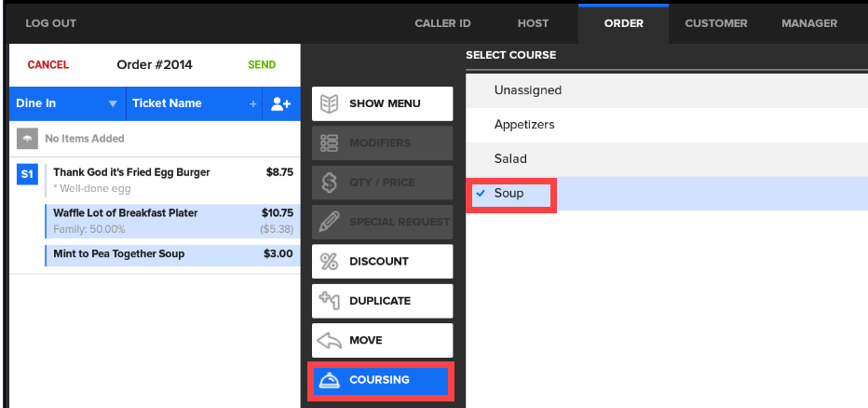This screenshot has height=408, width=868.
Task: Select the Soup course option
Action: click(x=509, y=194)
